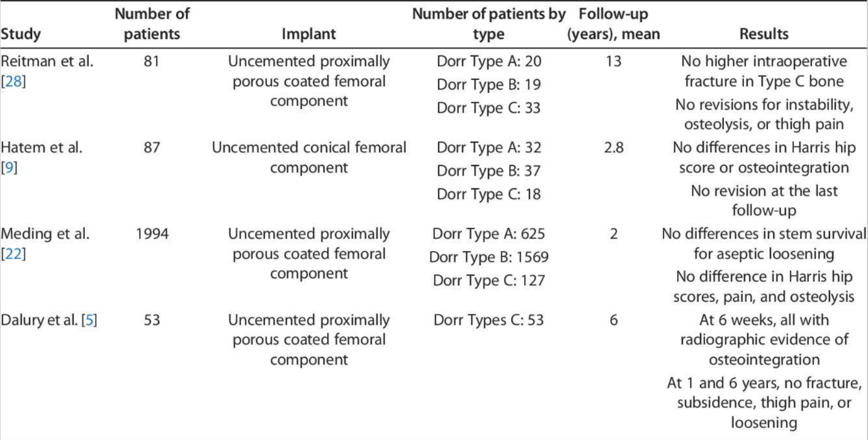The height and width of the screenshot is (440, 868).
Task: Select the Implant column header
Action: click(x=308, y=34)
